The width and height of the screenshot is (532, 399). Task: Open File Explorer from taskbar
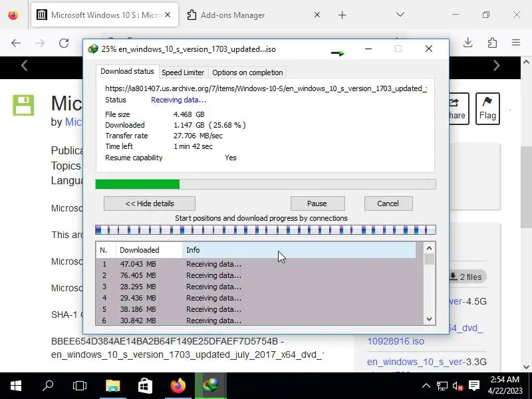coord(112,386)
